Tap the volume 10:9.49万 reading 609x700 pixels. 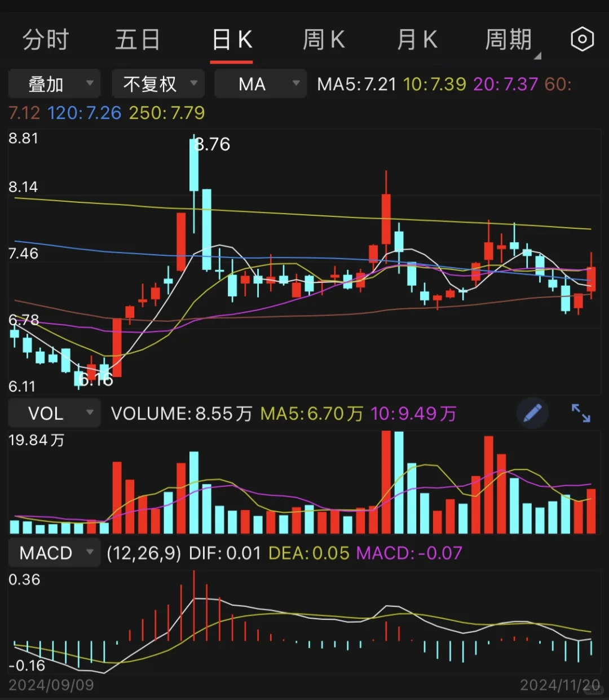coord(413,414)
